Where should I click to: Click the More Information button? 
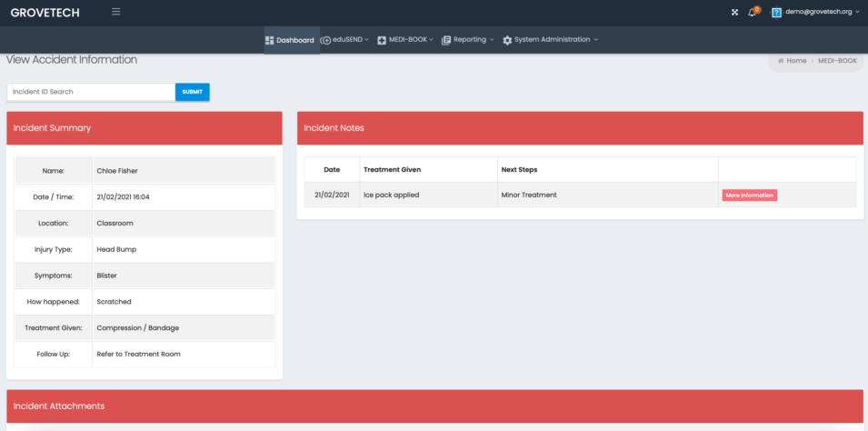pyautogui.click(x=749, y=195)
